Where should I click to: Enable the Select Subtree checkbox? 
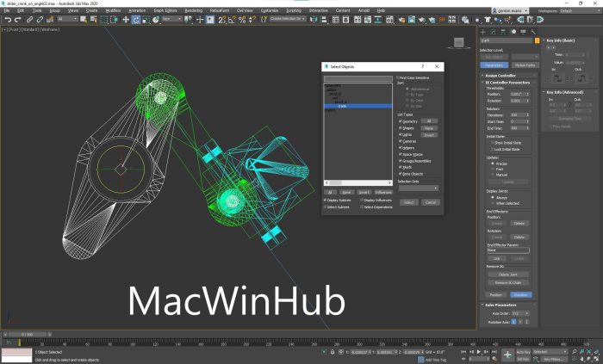click(x=326, y=207)
